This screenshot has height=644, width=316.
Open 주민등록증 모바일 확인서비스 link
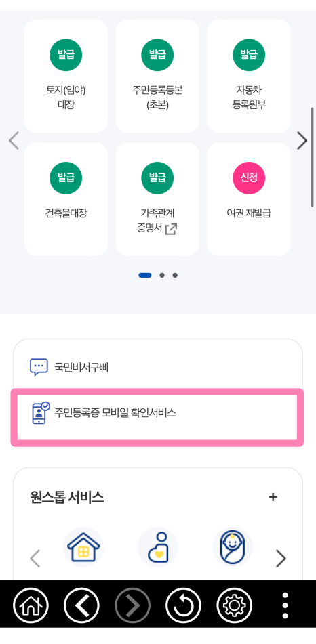[157, 417]
